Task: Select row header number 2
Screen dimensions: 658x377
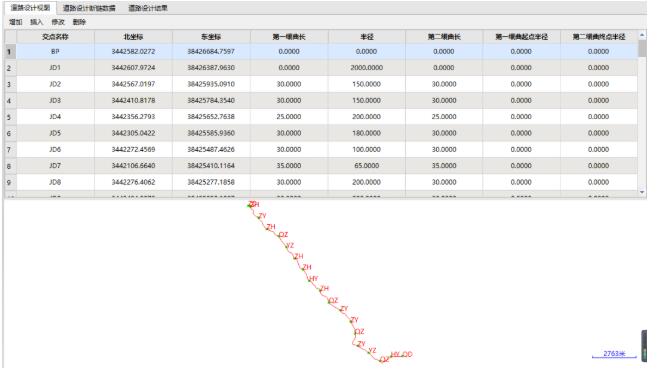Action: coord(10,68)
